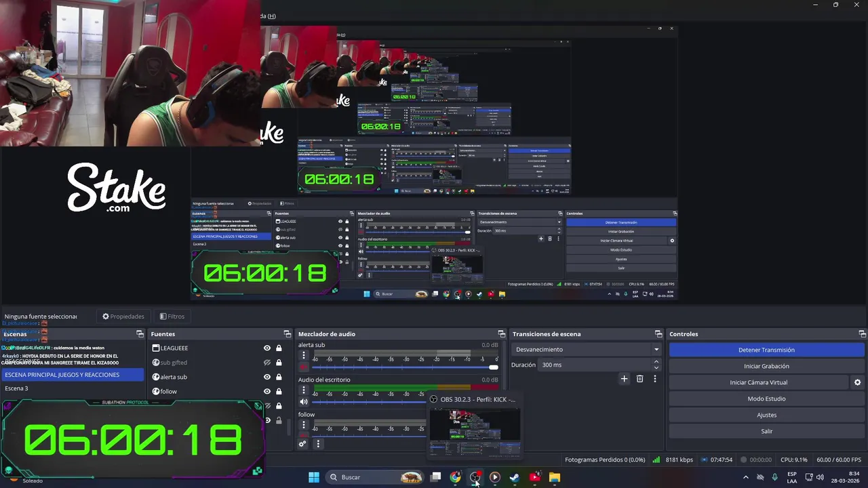
Task: Undock the Escenas panel
Action: (140, 334)
